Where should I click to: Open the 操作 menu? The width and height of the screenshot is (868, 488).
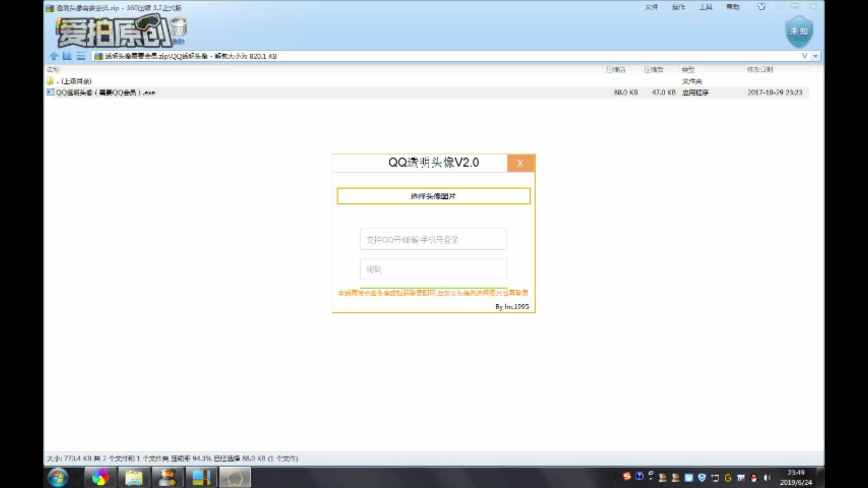[679, 7]
